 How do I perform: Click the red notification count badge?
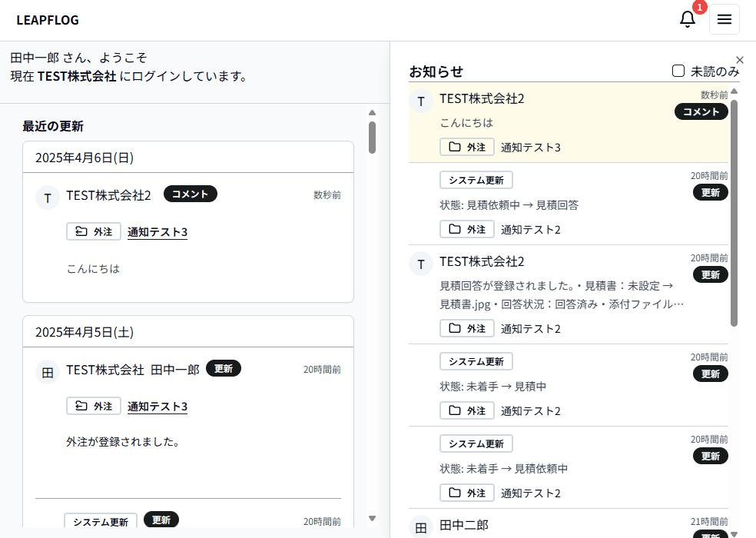pos(698,8)
